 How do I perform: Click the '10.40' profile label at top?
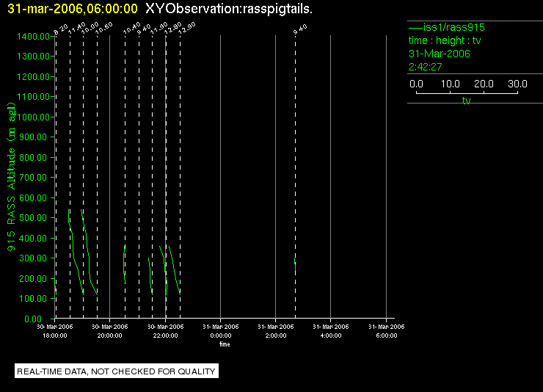(132, 28)
